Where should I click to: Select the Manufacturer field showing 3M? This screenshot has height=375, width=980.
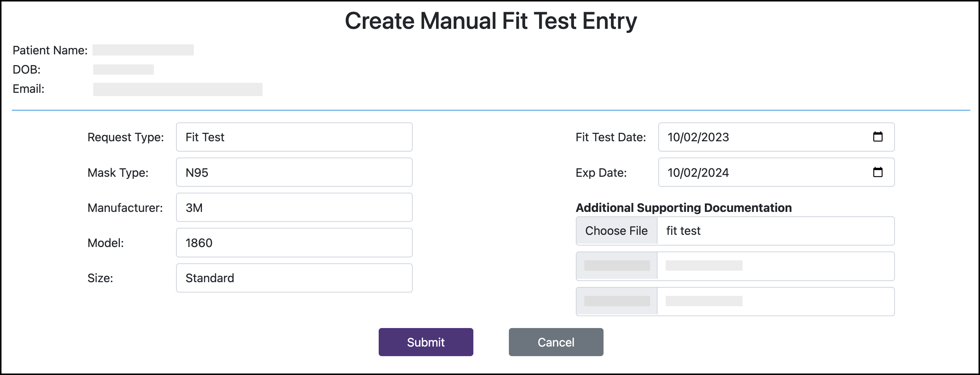[294, 207]
